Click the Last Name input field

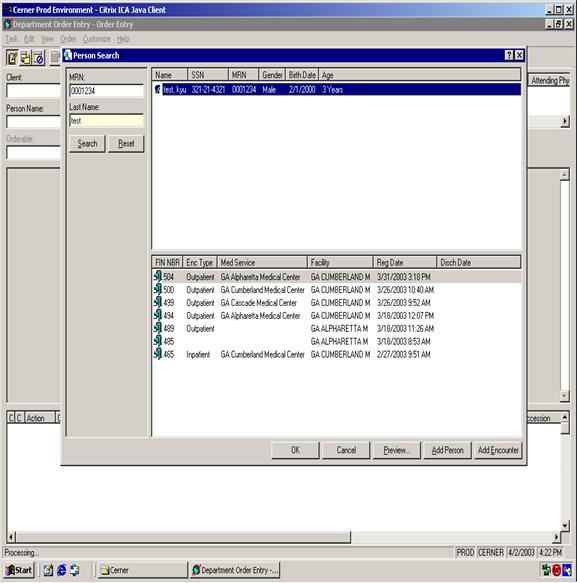coord(106,120)
